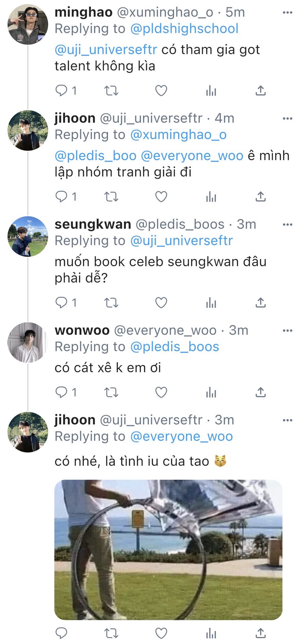Open the @pledis_boo mention in jihoon's tweet
Image resolution: width=304 pixels, height=644 pixels.
(x=96, y=156)
